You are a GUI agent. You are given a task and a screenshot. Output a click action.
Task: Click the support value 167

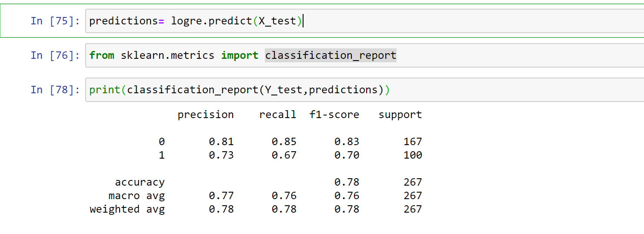413,142
